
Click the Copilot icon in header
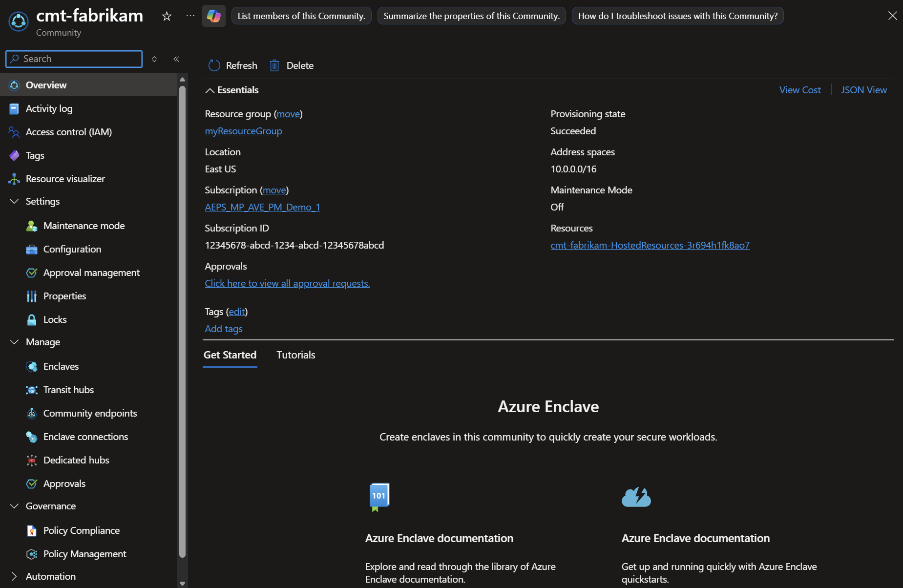[214, 16]
